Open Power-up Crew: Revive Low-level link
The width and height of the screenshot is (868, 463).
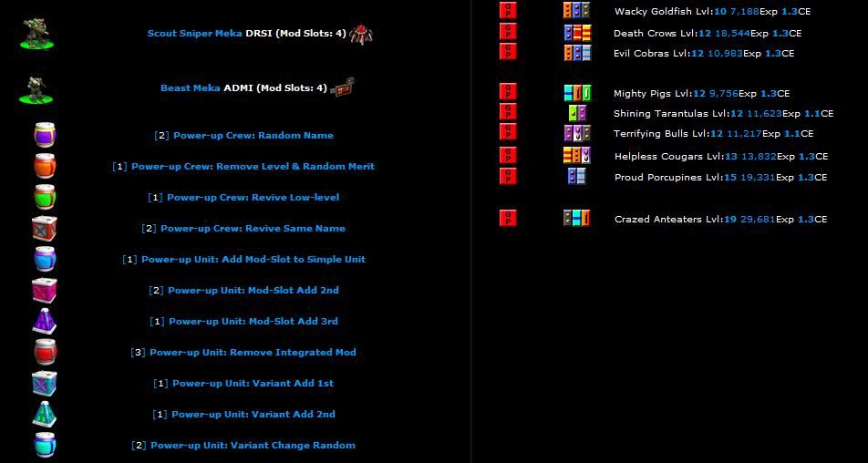pos(253,198)
